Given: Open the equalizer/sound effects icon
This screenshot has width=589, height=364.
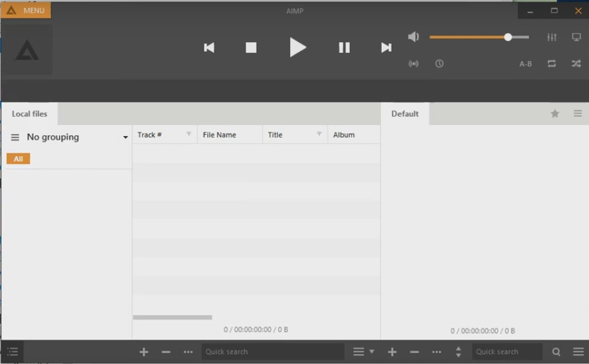Looking at the screenshot, I should tap(551, 37).
